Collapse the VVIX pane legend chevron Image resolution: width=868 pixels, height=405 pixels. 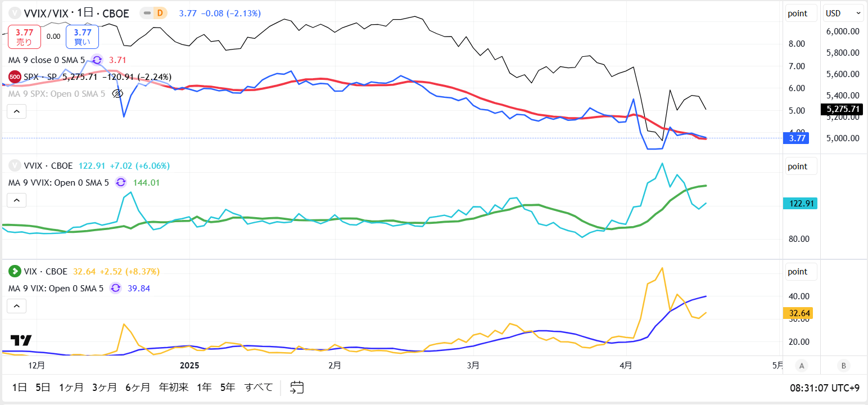[16, 200]
